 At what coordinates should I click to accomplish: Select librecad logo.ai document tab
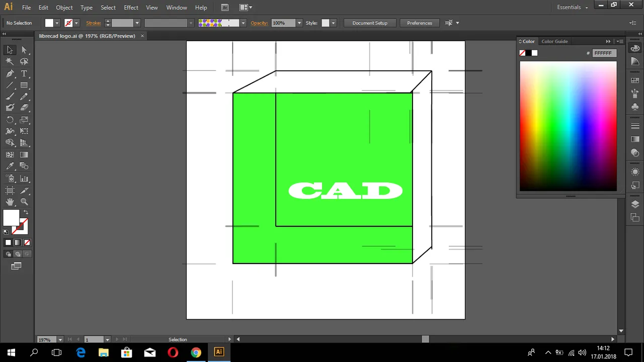87,36
